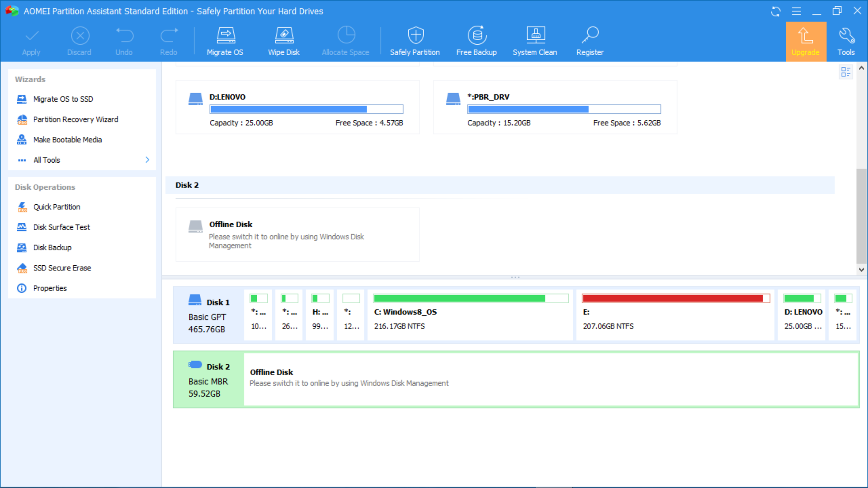Open the Tools wrench menu

(846, 41)
